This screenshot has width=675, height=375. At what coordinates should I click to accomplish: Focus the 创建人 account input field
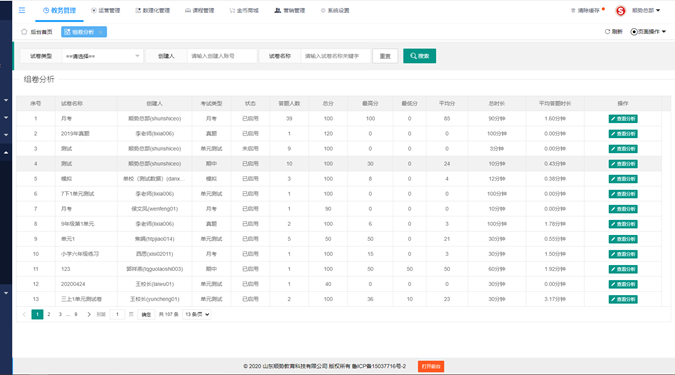tap(222, 56)
